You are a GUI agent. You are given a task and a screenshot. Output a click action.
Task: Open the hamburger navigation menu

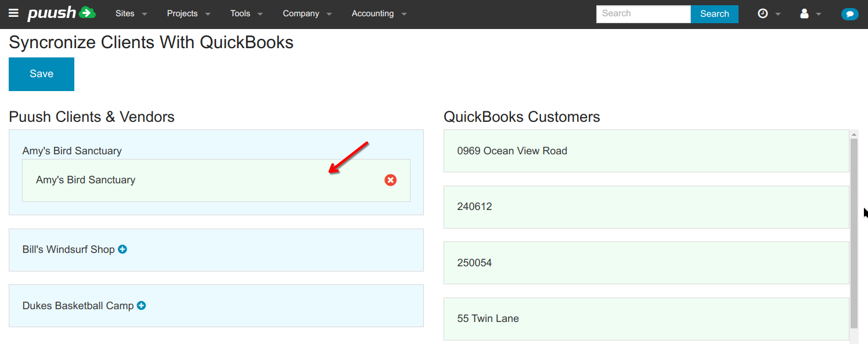point(13,13)
